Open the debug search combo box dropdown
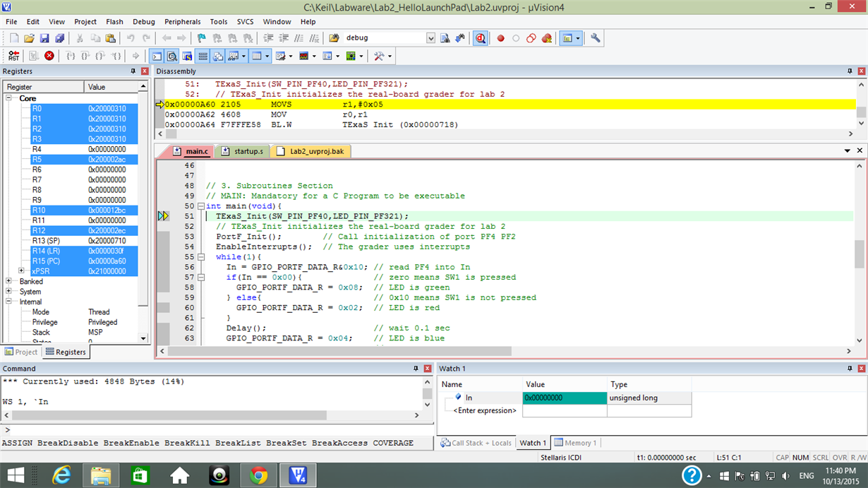 431,38
